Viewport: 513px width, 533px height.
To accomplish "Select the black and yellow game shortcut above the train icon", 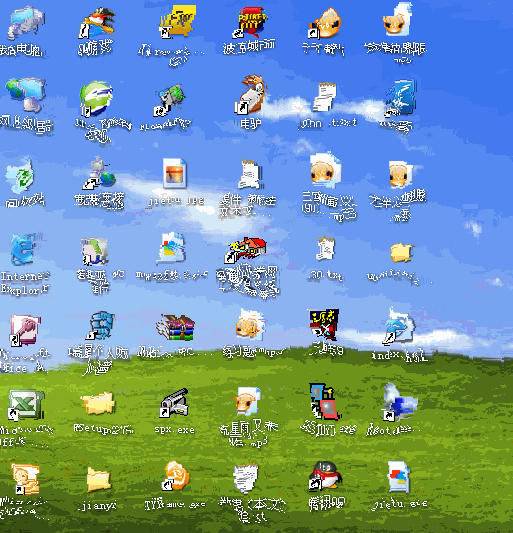I will [324, 325].
